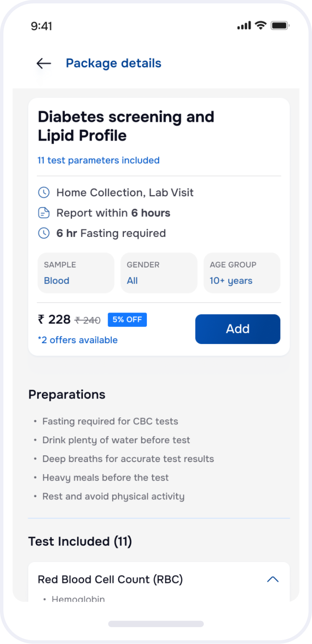Select the Sample Blood chip

pyautogui.click(x=76, y=273)
